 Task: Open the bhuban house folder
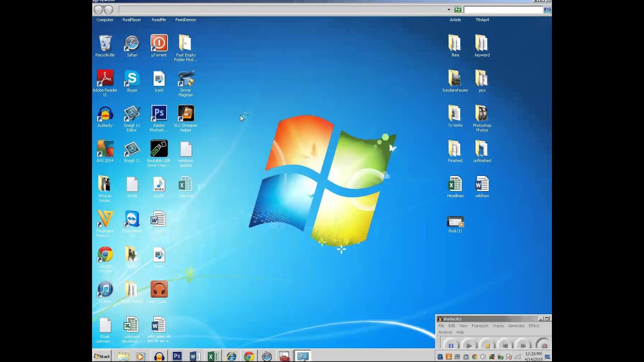105,189
